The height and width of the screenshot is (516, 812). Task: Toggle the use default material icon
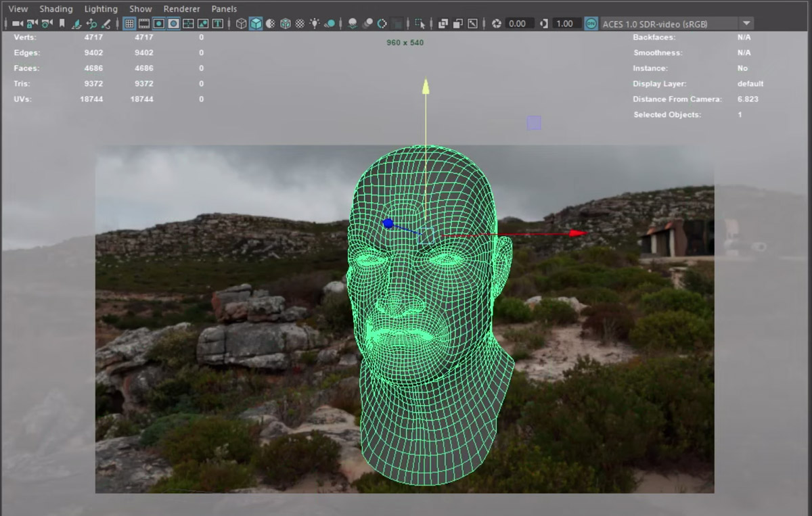point(331,24)
